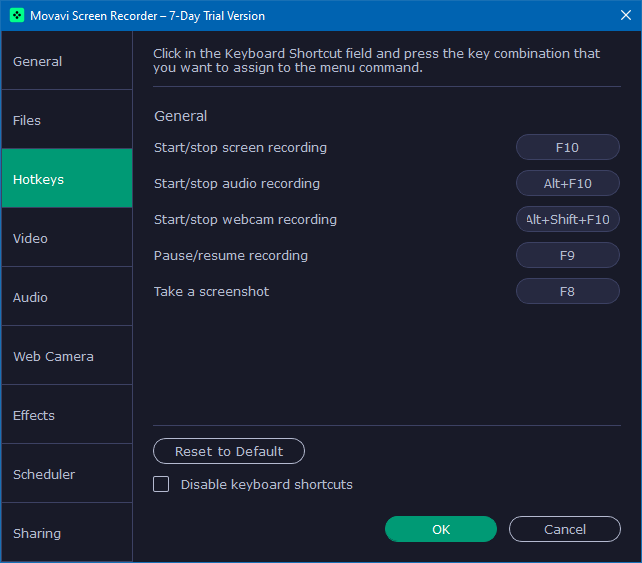Click Cancel to discard changes
This screenshot has width=642, height=563.
click(x=565, y=529)
